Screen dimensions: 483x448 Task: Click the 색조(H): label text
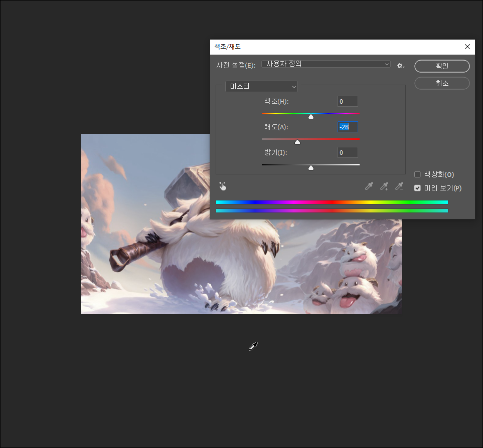pyautogui.click(x=276, y=101)
